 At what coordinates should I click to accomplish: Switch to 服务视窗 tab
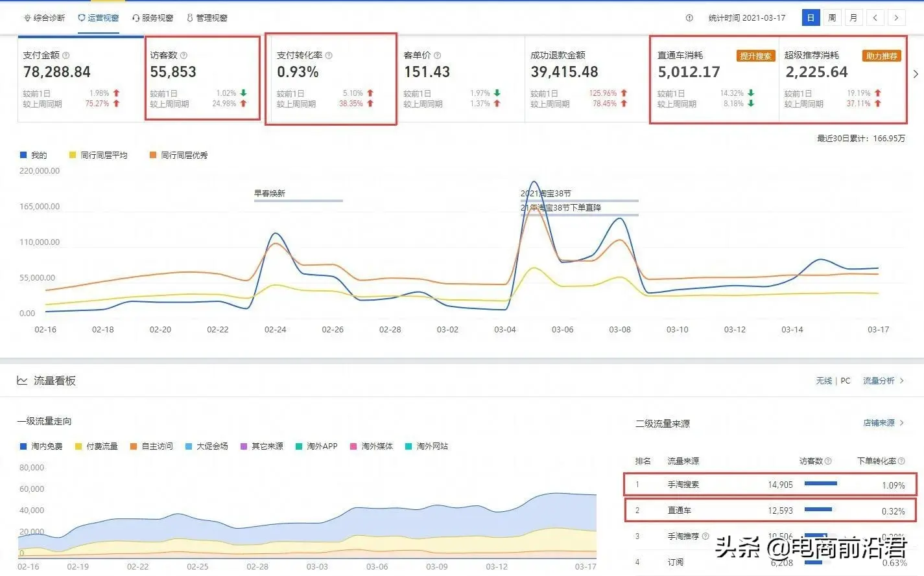pyautogui.click(x=152, y=18)
